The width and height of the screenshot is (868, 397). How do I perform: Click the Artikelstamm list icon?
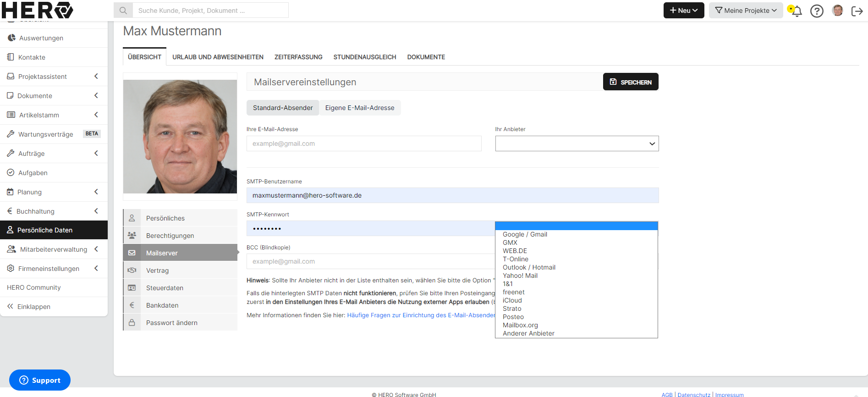[x=11, y=115]
